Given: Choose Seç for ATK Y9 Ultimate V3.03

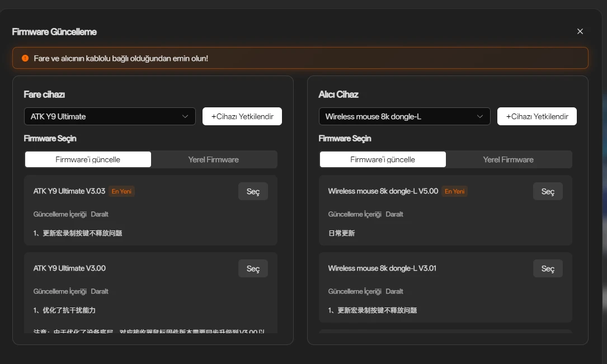Looking at the screenshot, I should (x=253, y=191).
